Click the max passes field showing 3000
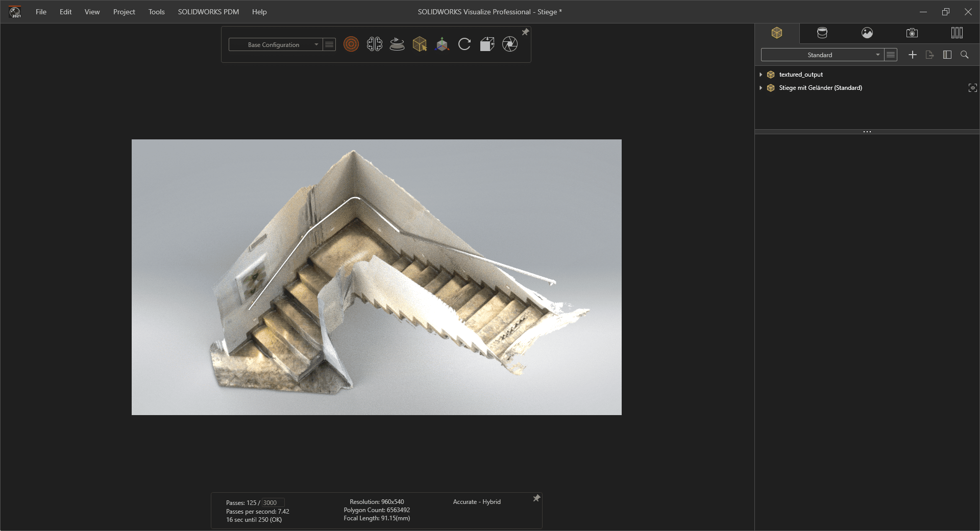This screenshot has height=531, width=980. point(273,503)
